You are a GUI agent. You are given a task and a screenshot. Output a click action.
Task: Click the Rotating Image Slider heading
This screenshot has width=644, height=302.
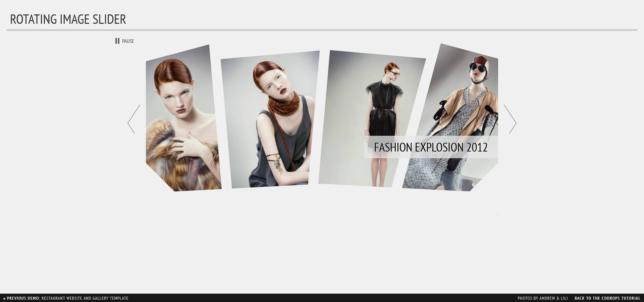click(x=68, y=19)
